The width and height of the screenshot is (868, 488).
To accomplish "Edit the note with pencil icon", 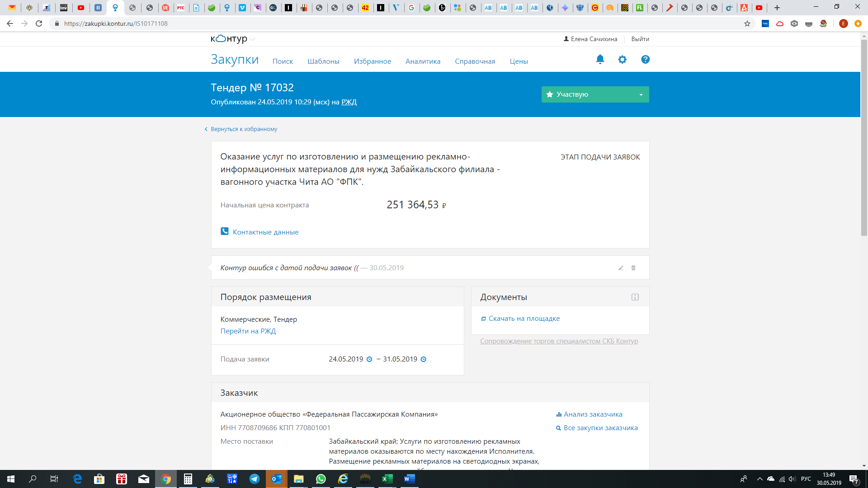I will [x=621, y=268].
